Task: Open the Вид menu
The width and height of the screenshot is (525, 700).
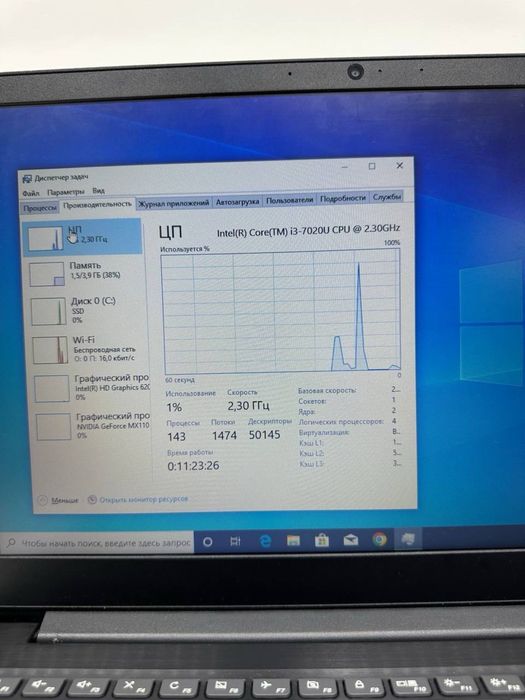Action: click(x=98, y=191)
